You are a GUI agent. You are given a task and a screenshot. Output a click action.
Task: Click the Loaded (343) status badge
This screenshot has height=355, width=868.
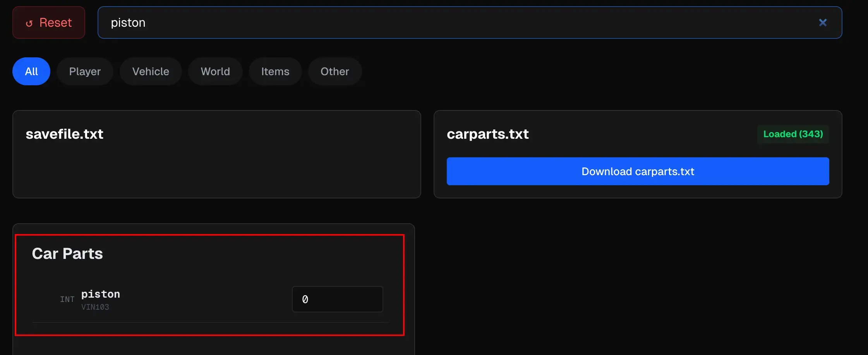(x=793, y=134)
